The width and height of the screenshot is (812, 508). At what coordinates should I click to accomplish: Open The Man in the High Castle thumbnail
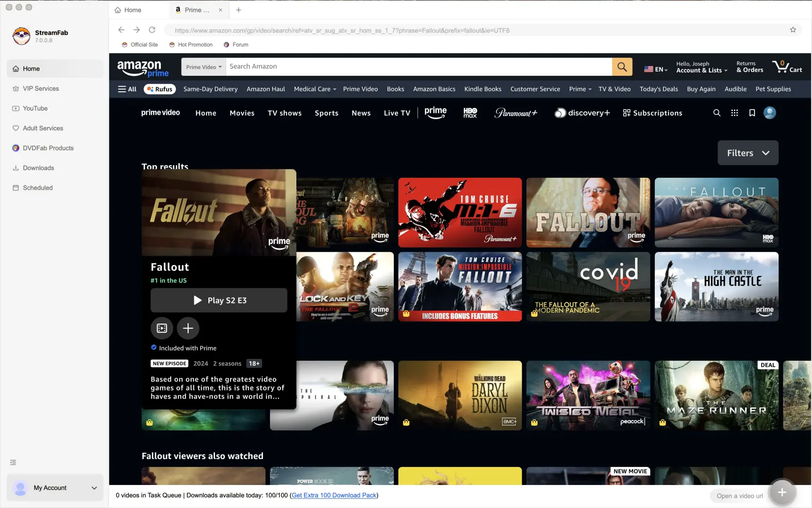pos(716,287)
